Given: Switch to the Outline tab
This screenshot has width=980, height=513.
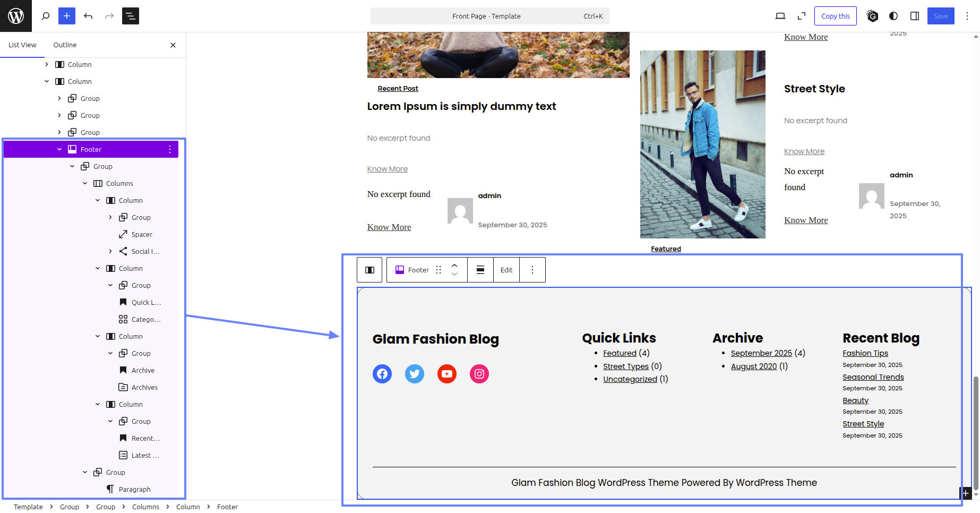Looking at the screenshot, I should point(65,45).
